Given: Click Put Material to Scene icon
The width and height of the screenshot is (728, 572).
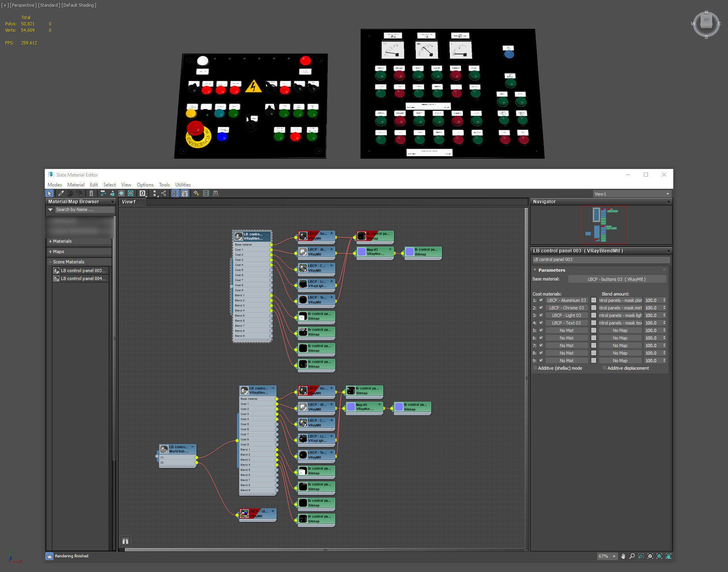Looking at the screenshot, I should click(70, 193).
